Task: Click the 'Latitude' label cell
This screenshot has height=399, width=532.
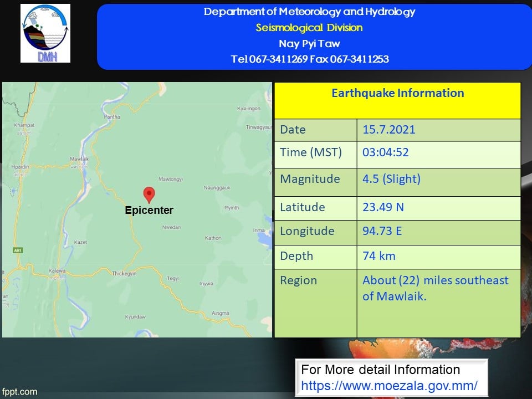Action: 315,208
